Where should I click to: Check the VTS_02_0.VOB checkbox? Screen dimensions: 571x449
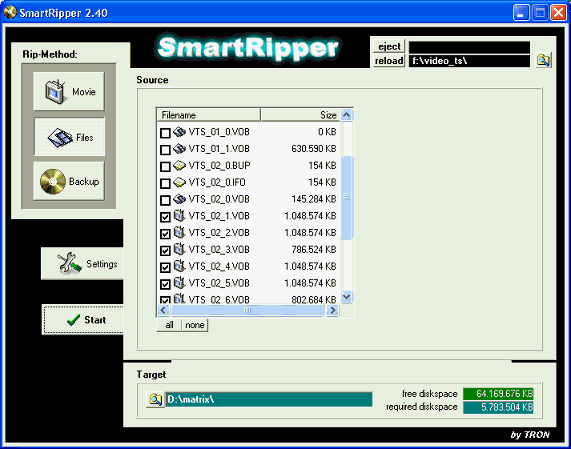(165, 200)
